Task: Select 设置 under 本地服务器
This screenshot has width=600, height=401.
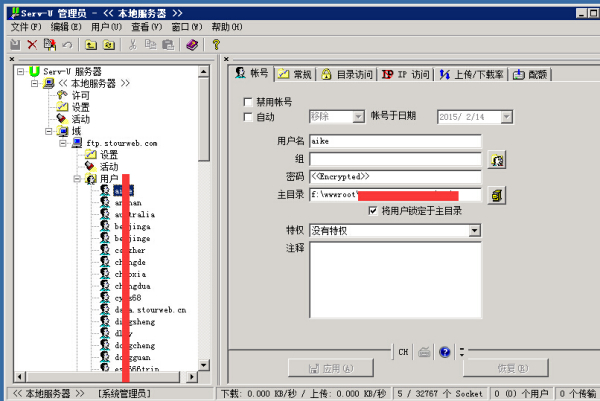Action: pos(73,107)
